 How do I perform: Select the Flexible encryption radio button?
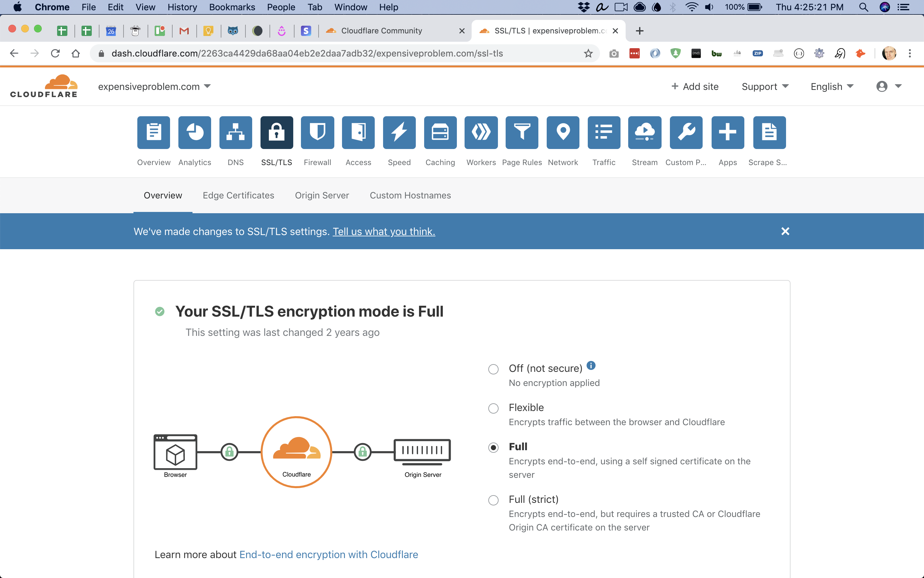tap(493, 408)
